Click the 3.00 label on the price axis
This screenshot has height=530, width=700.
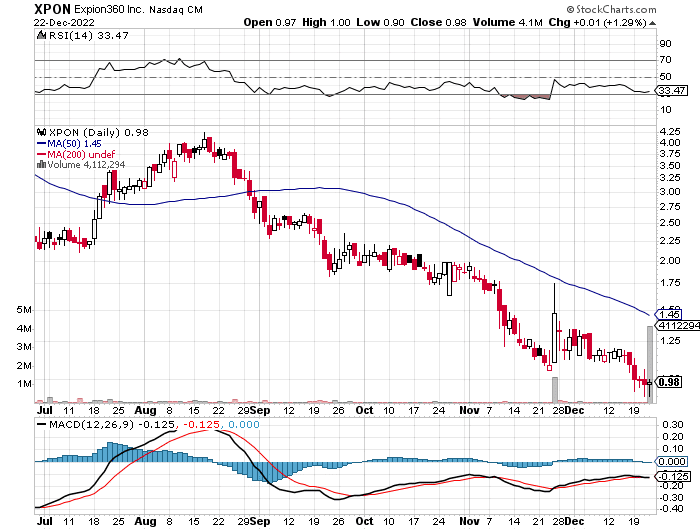point(670,192)
